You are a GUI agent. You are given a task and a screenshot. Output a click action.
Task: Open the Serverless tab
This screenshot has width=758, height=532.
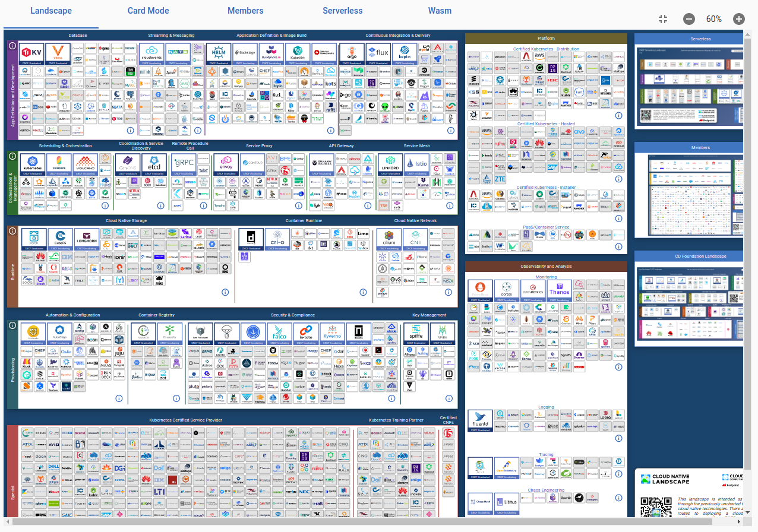tap(343, 11)
